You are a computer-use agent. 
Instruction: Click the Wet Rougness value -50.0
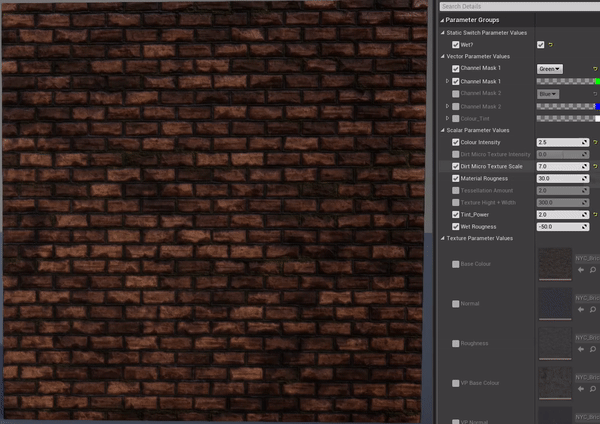[x=559, y=227]
